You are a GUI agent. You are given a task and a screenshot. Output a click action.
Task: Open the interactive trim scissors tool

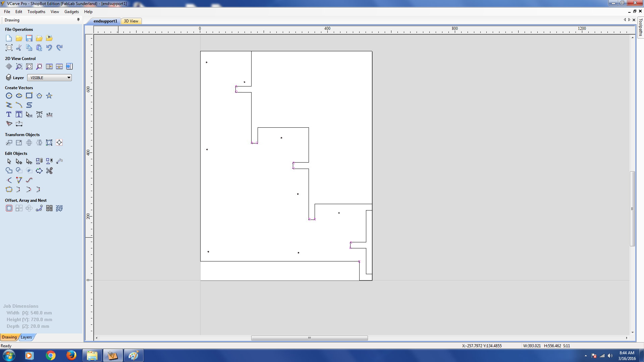49,171
